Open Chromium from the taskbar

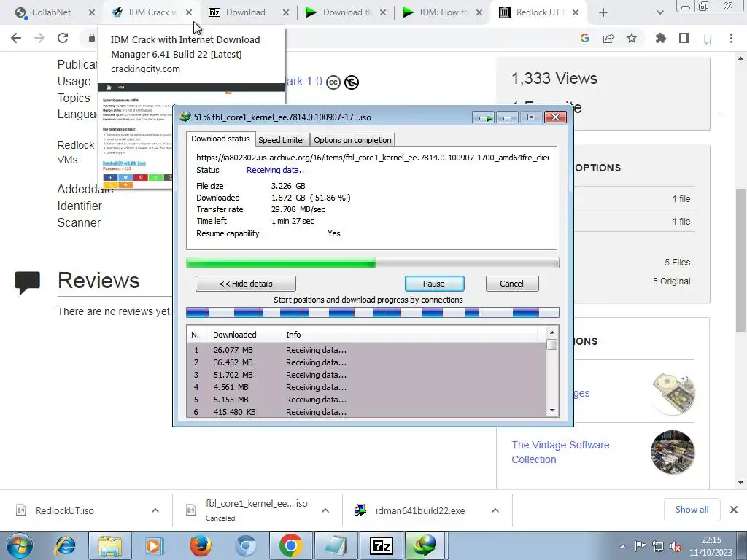click(246, 546)
